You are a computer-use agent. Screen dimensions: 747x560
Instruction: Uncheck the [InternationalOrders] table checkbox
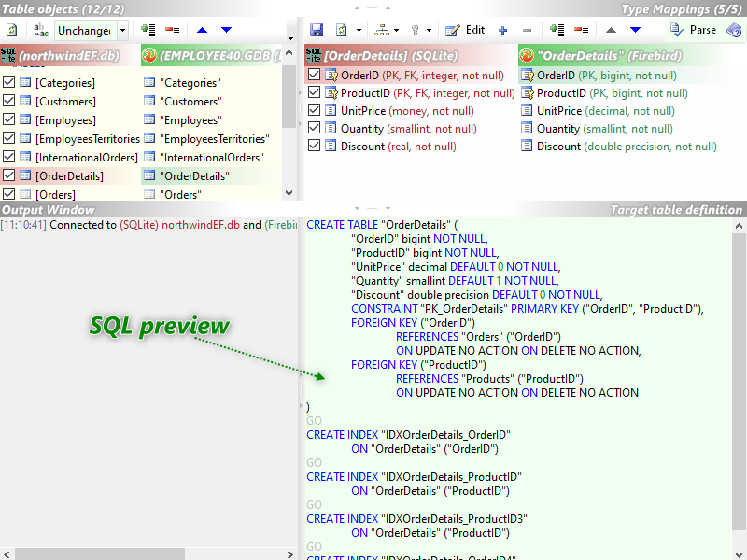point(8,156)
